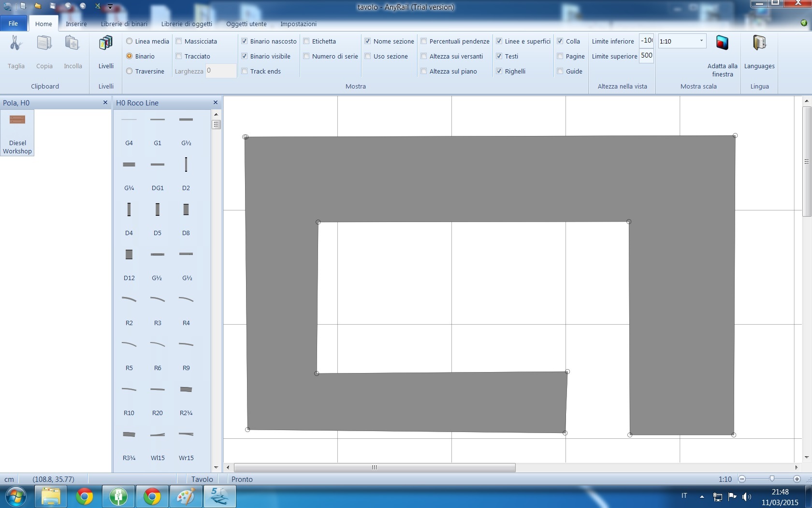Open the scale 1:10 dropdown
The image size is (812, 508).
coord(701,41)
